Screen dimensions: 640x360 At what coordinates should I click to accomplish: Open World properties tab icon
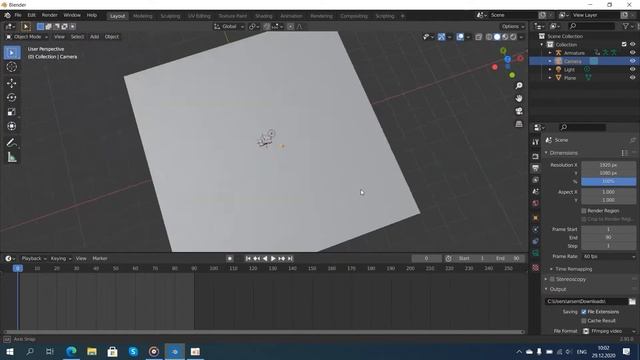click(536, 203)
